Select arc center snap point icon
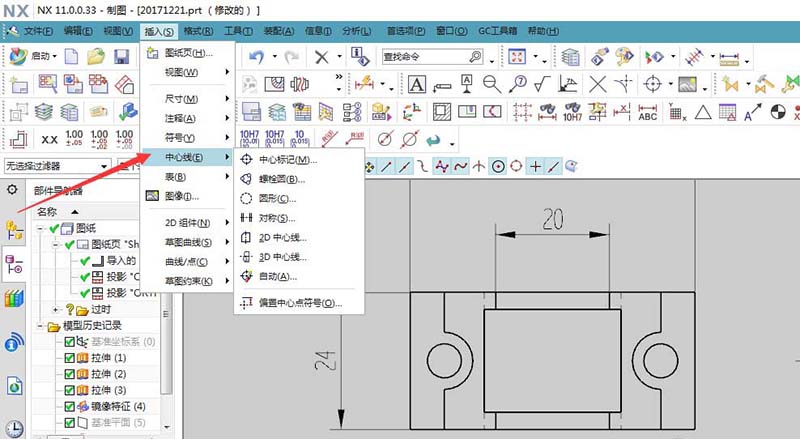 [x=498, y=166]
